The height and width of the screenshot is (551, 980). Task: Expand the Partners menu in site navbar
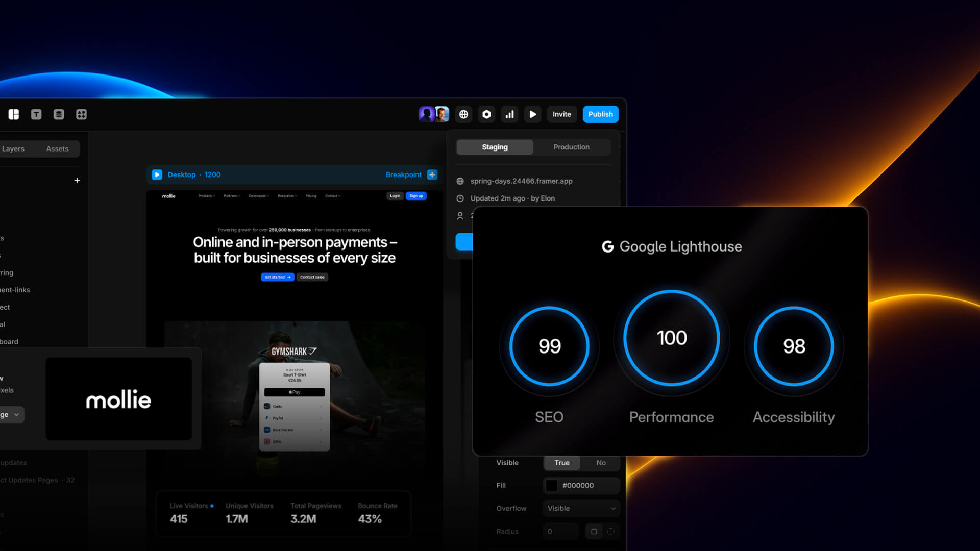click(232, 196)
